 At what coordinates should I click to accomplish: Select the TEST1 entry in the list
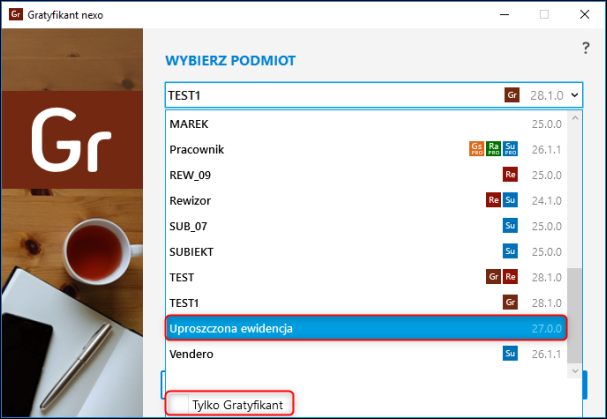tap(366, 303)
